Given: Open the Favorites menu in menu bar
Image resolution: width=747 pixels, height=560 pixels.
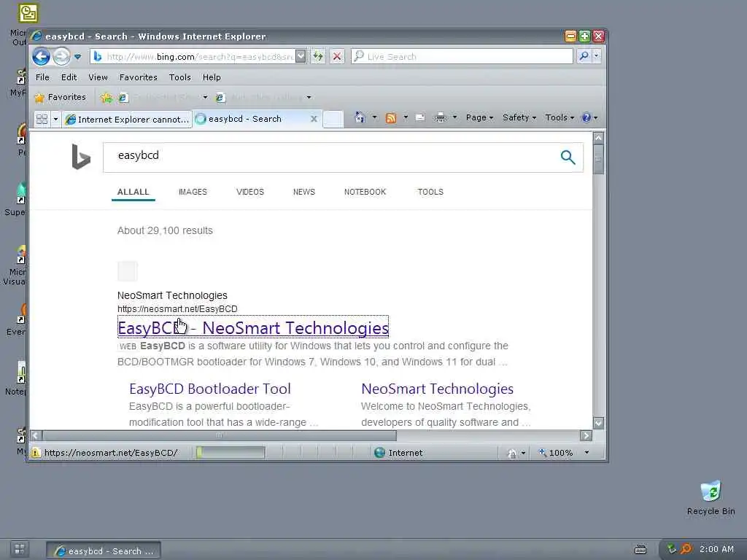Looking at the screenshot, I should [138, 77].
